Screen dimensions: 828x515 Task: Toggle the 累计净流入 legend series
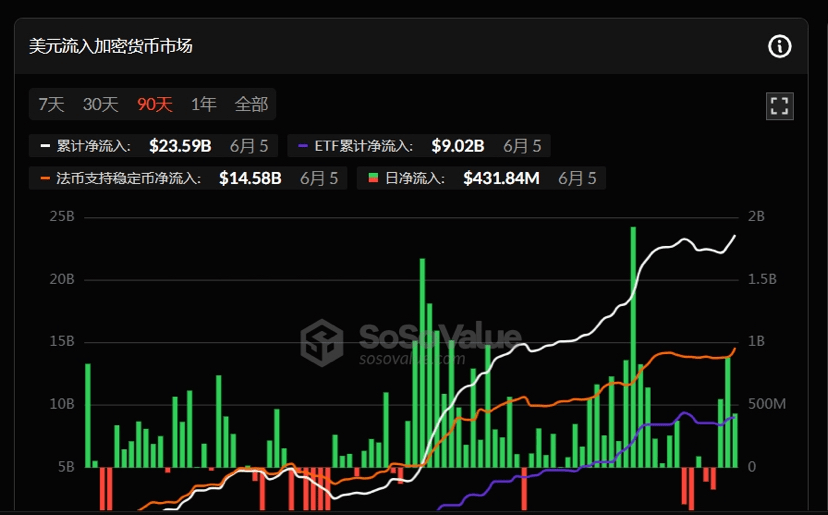[x=153, y=146]
